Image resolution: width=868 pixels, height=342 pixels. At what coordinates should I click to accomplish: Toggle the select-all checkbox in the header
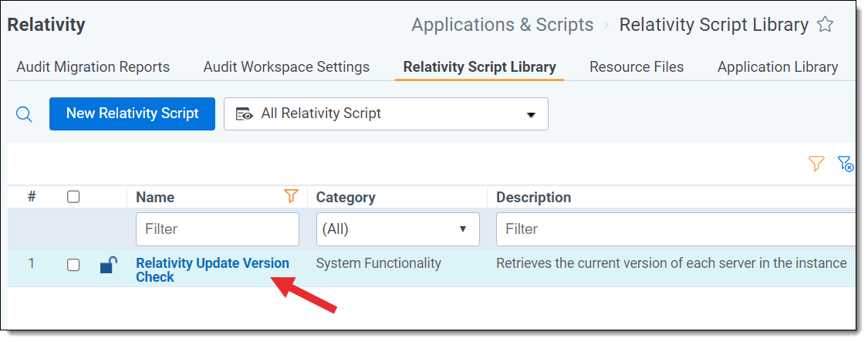[73, 197]
